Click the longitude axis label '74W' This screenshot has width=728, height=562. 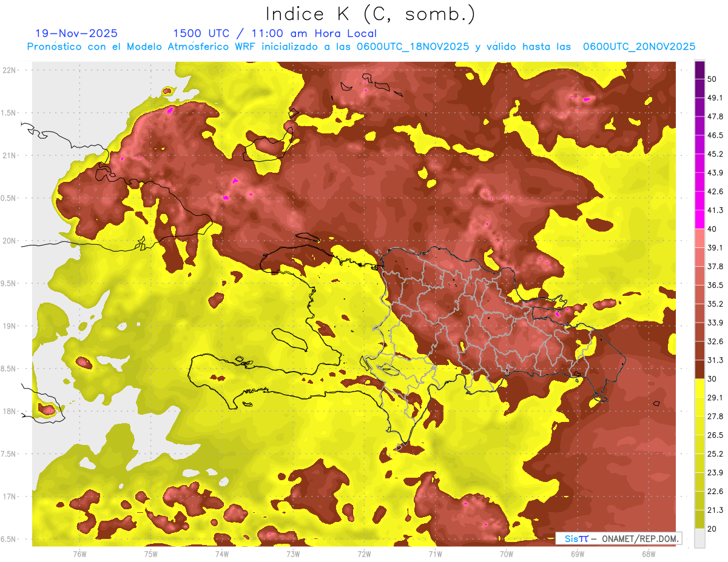tap(221, 554)
